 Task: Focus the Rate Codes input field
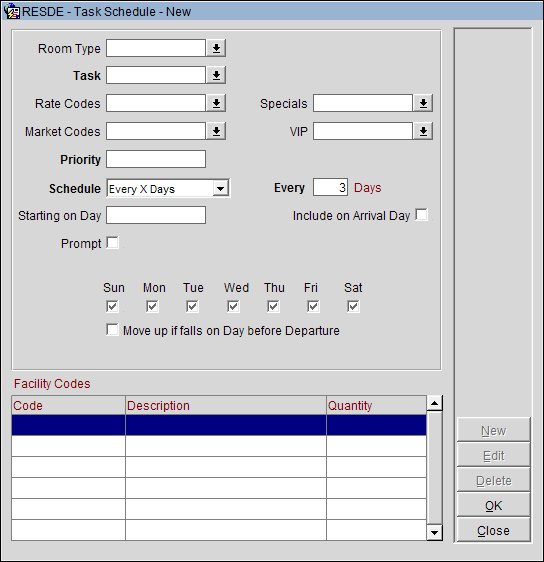156,103
